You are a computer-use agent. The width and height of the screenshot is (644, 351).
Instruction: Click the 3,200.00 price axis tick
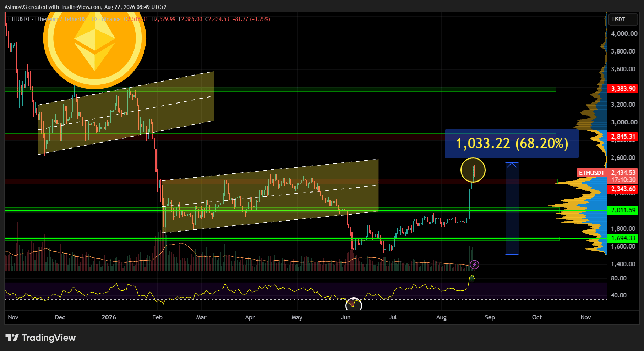[623, 105]
